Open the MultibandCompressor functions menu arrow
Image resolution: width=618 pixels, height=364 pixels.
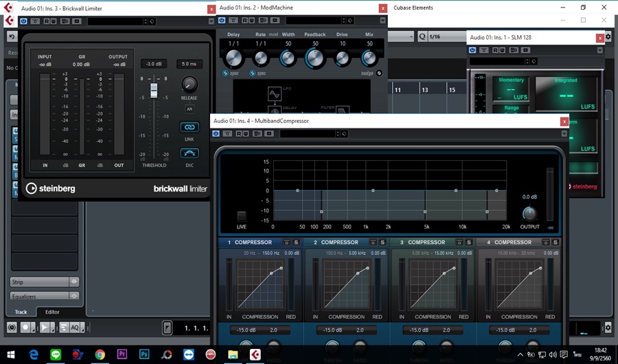(x=564, y=134)
